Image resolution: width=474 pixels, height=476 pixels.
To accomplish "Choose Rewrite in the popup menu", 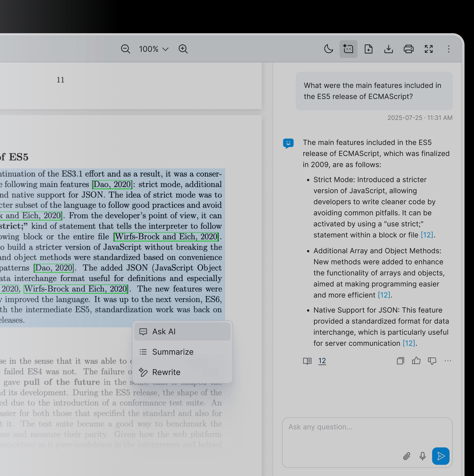I will click(182, 372).
